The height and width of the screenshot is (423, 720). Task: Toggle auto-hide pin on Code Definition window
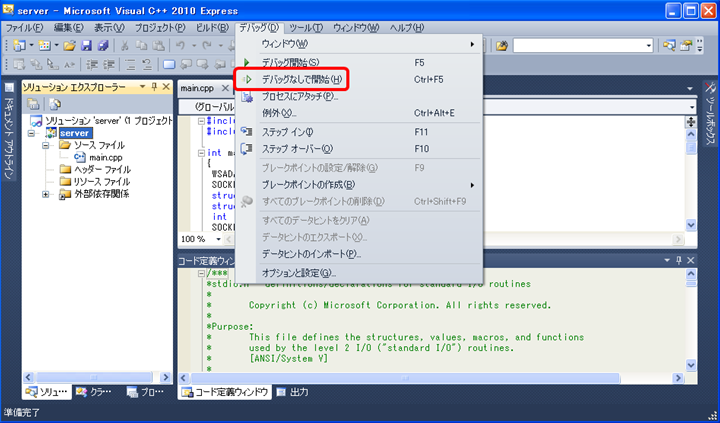click(679, 260)
